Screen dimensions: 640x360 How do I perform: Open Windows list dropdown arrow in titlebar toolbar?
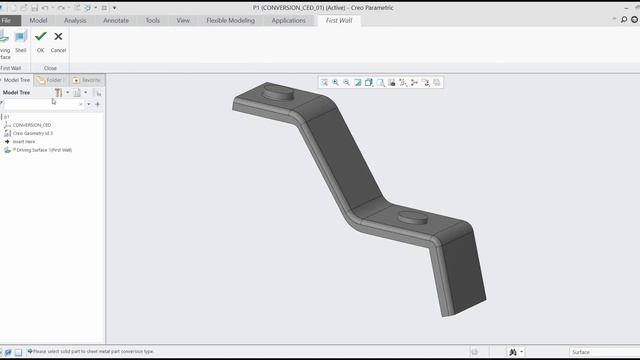[96, 8]
